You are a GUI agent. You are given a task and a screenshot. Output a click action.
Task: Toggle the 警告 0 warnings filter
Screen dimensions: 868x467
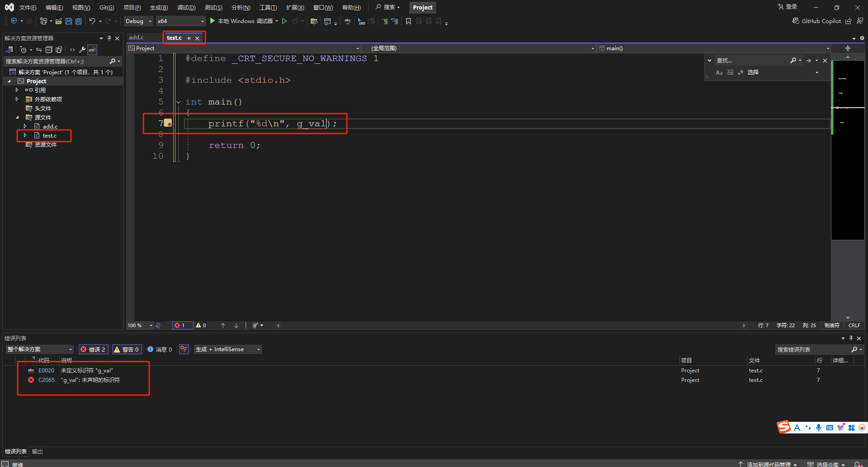(127, 349)
